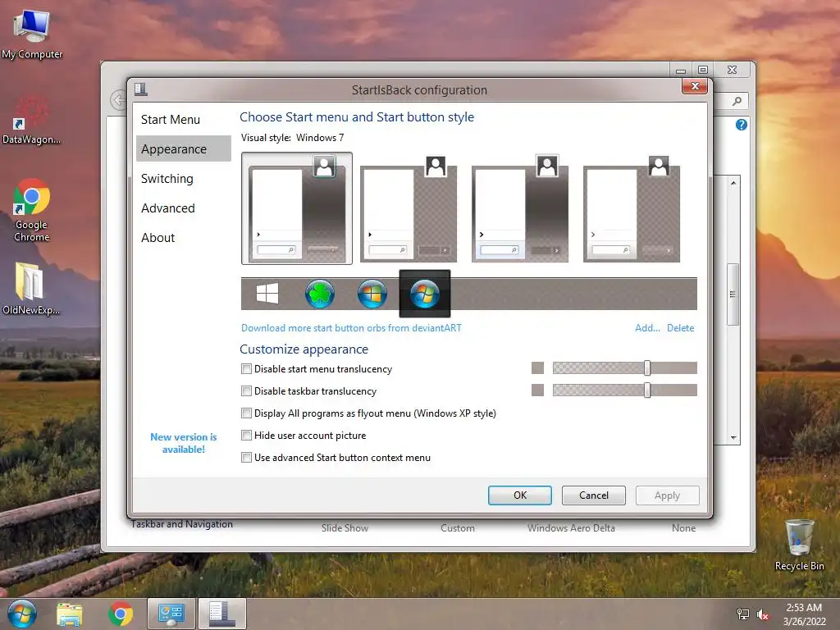Launch Chrome from the taskbar
840x630 pixels.
[121, 614]
